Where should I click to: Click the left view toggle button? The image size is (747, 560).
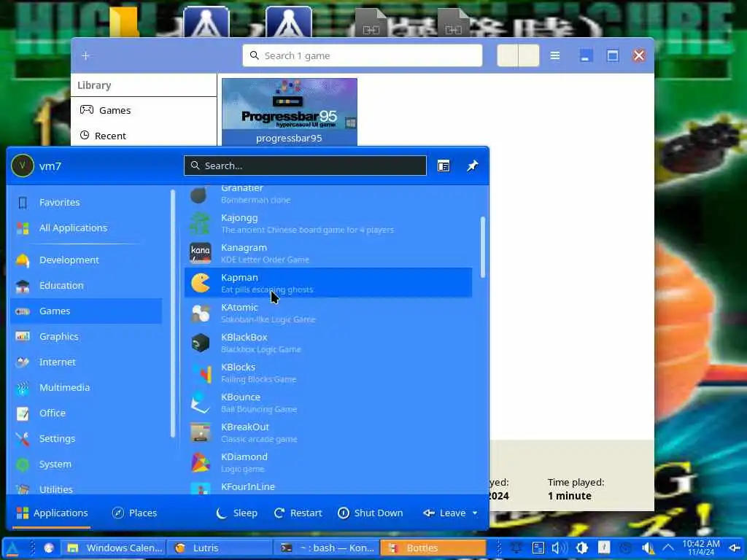click(x=508, y=55)
